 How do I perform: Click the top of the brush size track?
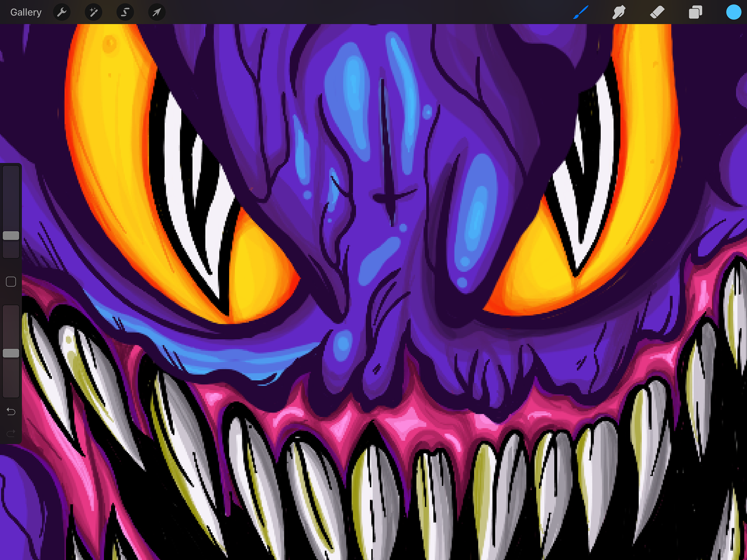[11, 171]
